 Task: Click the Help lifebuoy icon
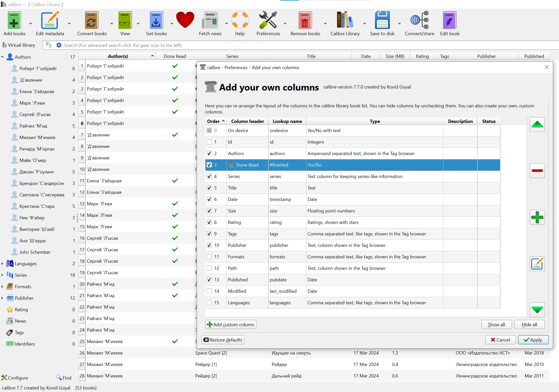pyautogui.click(x=240, y=20)
